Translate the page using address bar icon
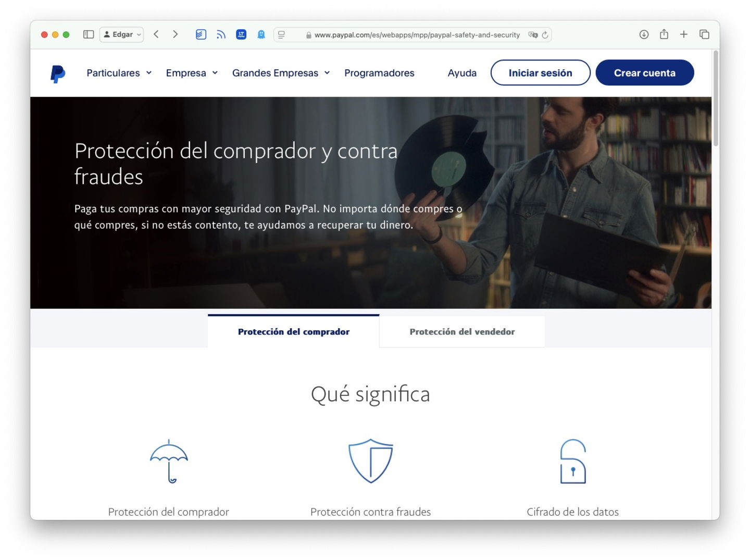Screen dimensions: 750x560 pos(533,35)
